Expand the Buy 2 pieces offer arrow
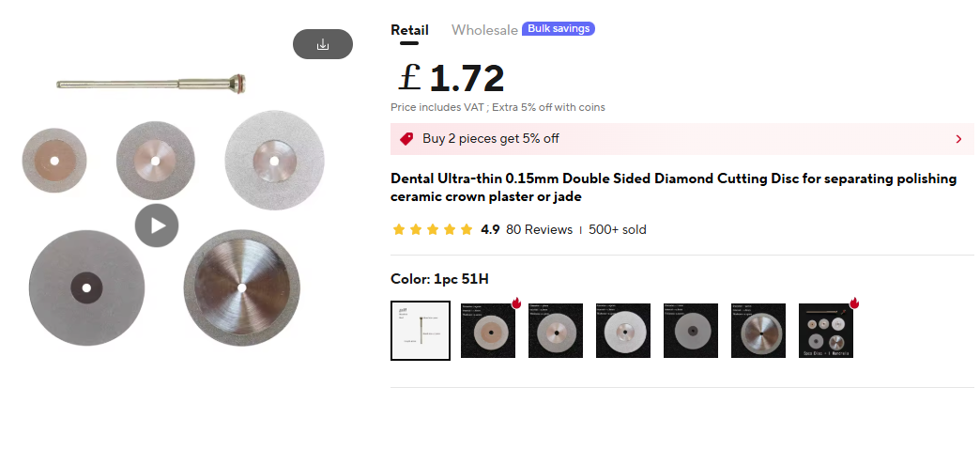 958,139
